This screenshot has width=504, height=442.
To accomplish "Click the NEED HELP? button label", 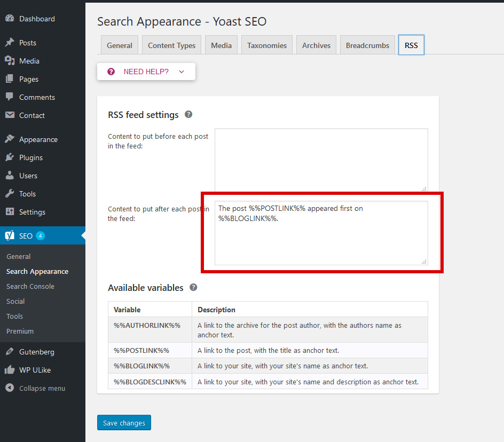I will coord(146,72).
